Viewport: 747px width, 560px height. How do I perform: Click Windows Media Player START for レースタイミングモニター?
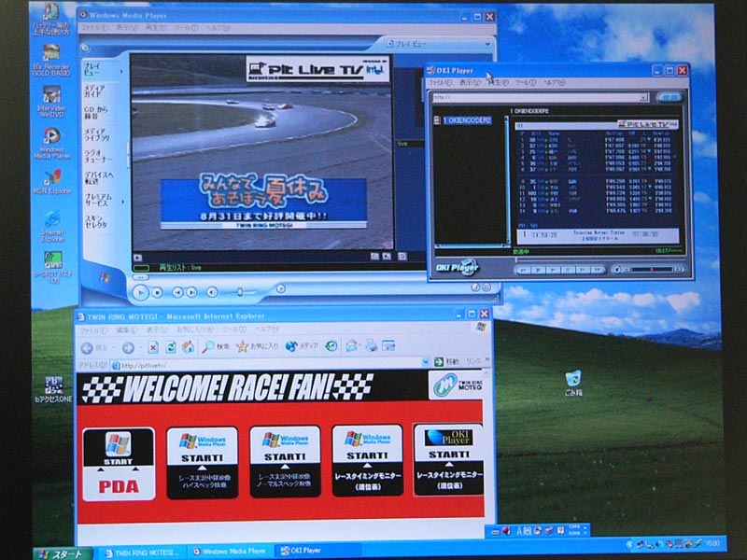pyautogui.click(x=367, y=460)
